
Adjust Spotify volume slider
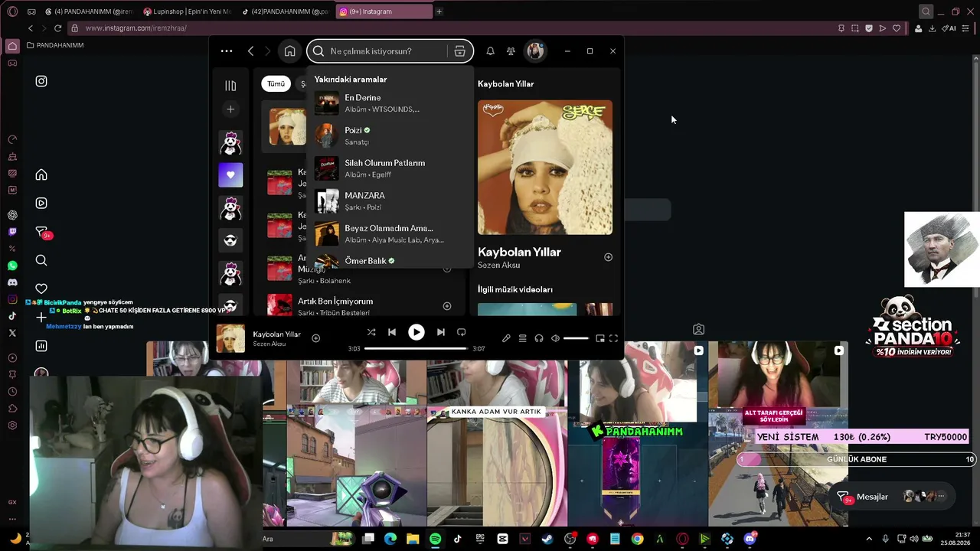click(x=576, y=338)
